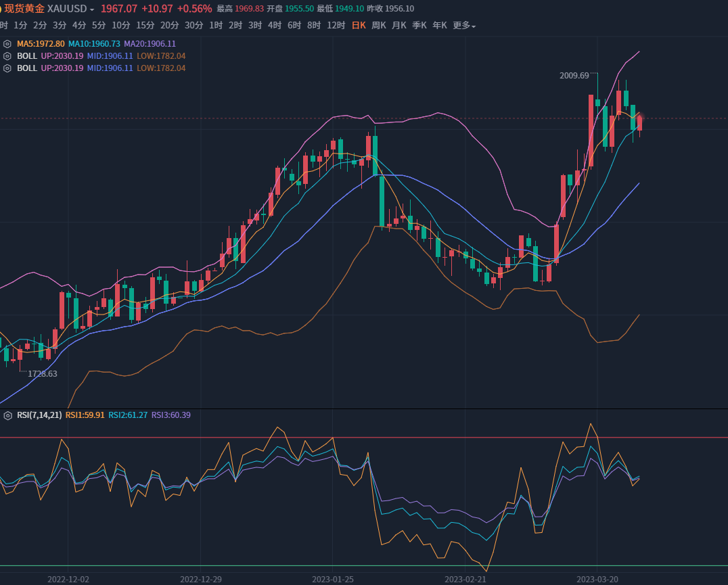Switch to the 30分 interval
This screenshot has width=728, height=585.
[194, 26]
